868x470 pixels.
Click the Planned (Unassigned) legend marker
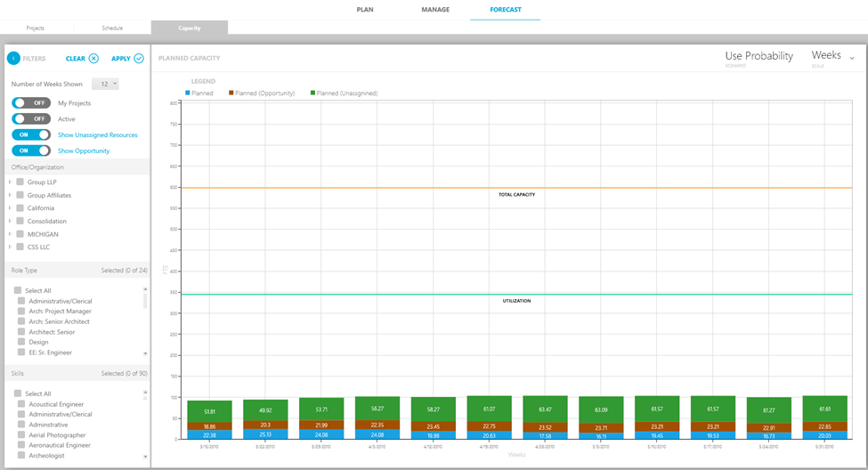click(312, 93)
